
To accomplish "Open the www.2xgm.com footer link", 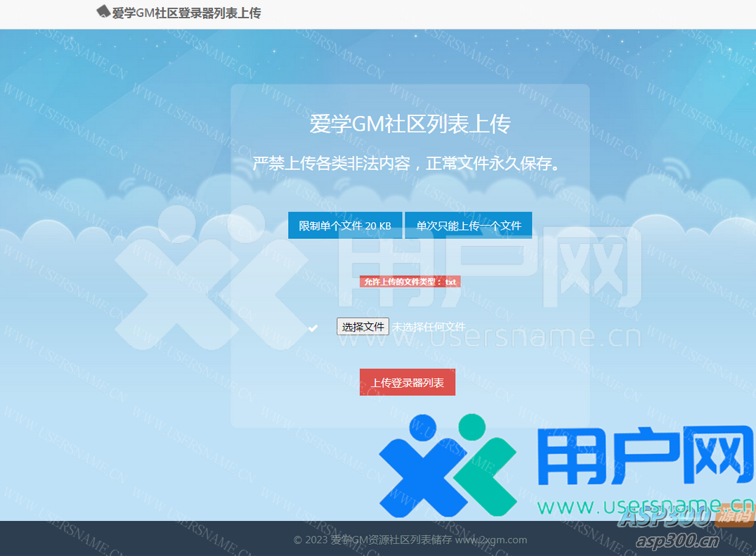I will tap(492, 540).
